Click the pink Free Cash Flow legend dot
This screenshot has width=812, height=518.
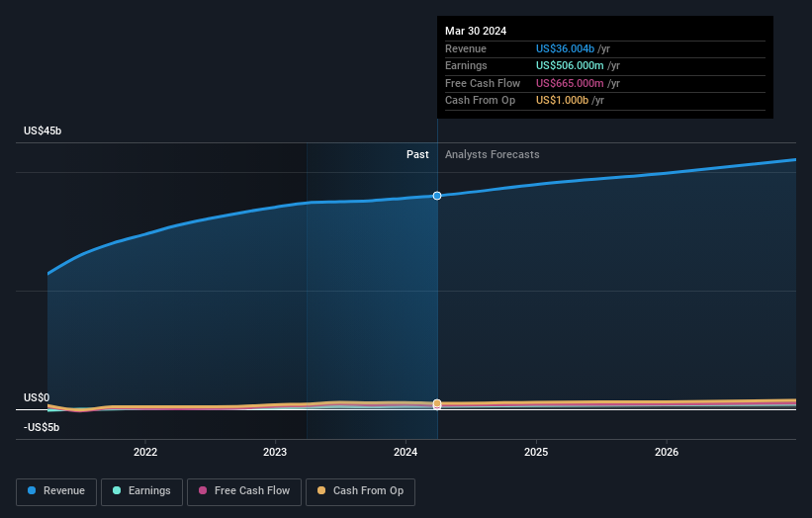[x=203, y=490]
